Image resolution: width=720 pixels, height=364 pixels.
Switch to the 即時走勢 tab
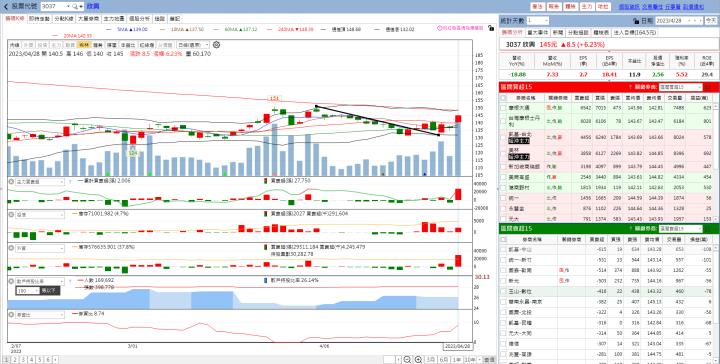click(39, 19)
